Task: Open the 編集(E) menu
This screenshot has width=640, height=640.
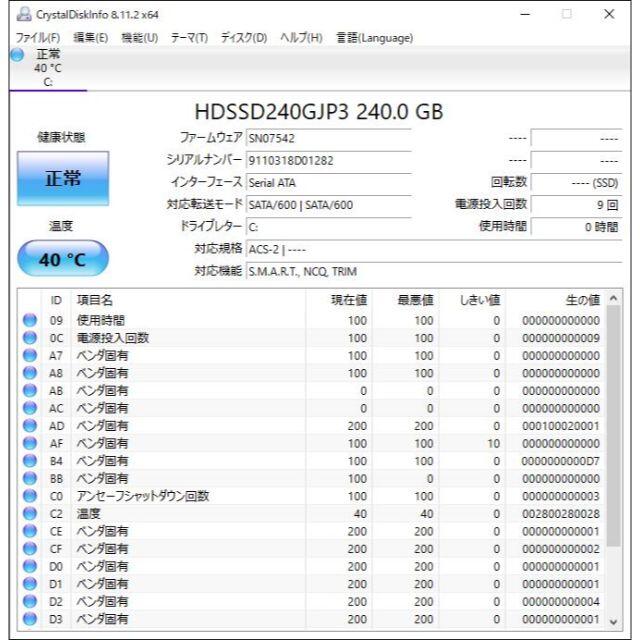Action: click(x=91, y=38)
